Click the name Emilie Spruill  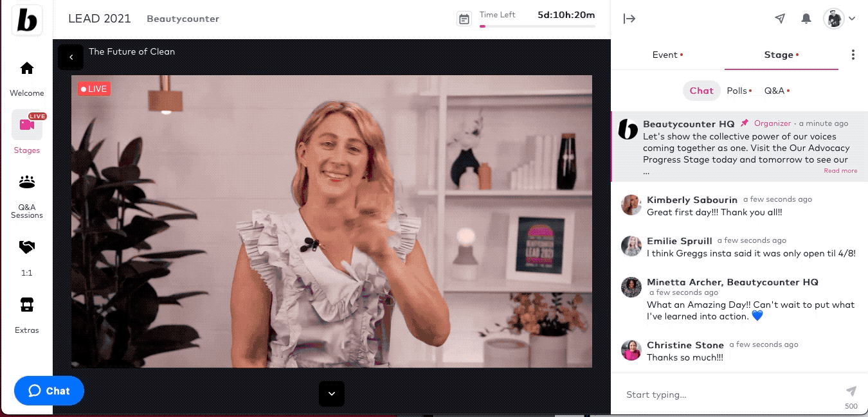680,241
